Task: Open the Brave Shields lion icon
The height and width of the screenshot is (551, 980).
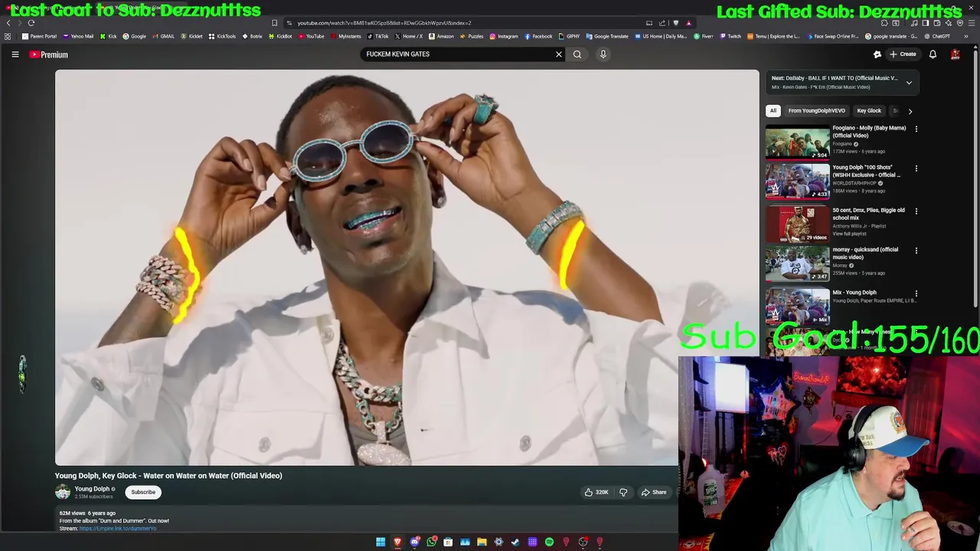Action: pos(675,23)
